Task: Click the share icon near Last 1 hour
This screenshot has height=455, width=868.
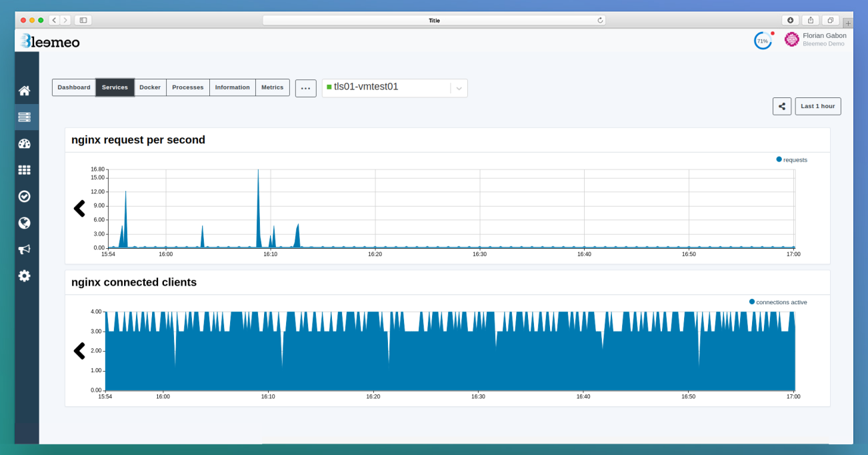Action: [x=782, y=105]
